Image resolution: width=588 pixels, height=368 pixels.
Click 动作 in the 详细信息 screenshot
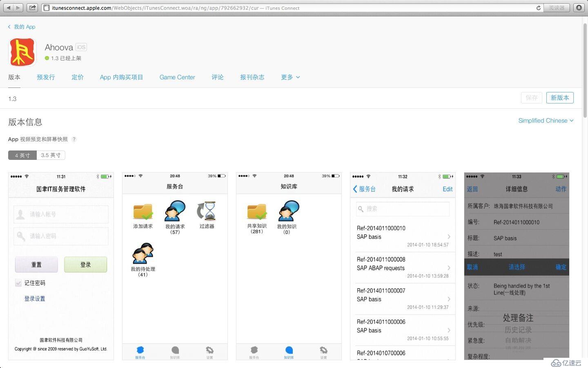coord(561,189)
